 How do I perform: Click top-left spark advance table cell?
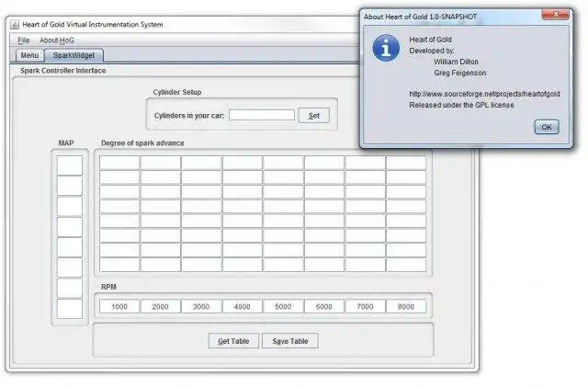(x=119, y=163)
